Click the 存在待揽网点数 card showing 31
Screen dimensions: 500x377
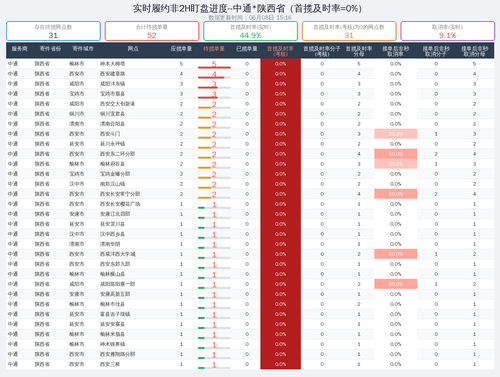(x=53, y=31)
